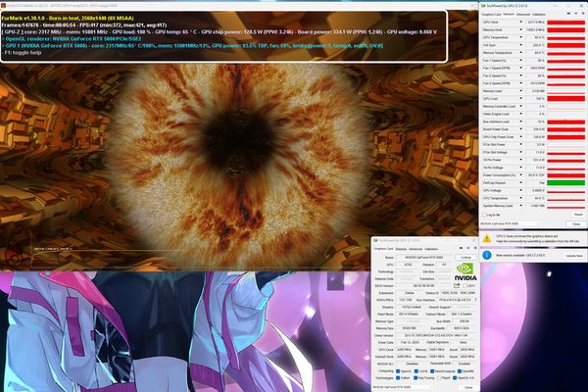Click the yellow warning triangle icon
Image resolution: width=588 pixels, height=392 pixels.
tap(487, 238)
